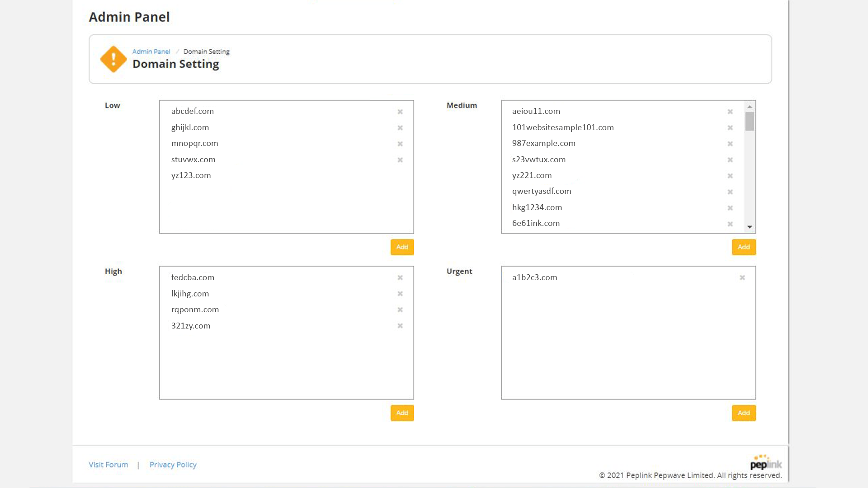This screenshot has width=868, height=488.
Task: Click Add under the Urgent list
Action: 744,413
